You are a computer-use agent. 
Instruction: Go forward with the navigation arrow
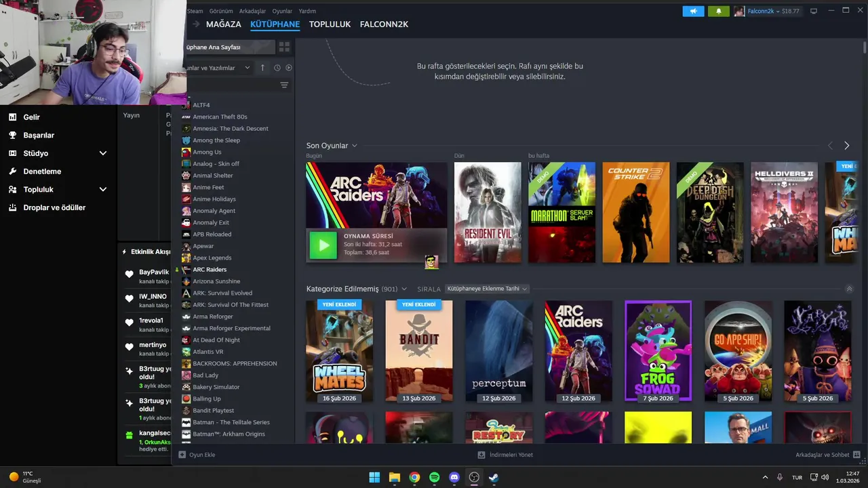pos(196,24)
